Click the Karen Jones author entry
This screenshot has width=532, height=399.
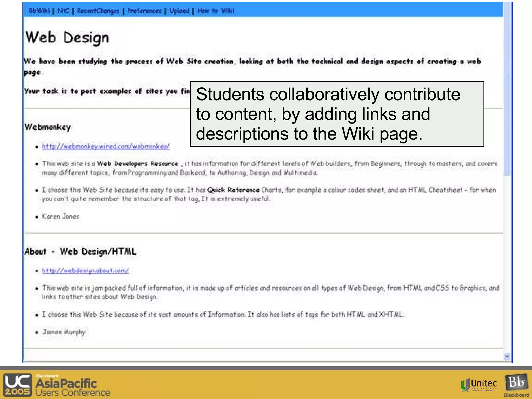tap(61, 216)
